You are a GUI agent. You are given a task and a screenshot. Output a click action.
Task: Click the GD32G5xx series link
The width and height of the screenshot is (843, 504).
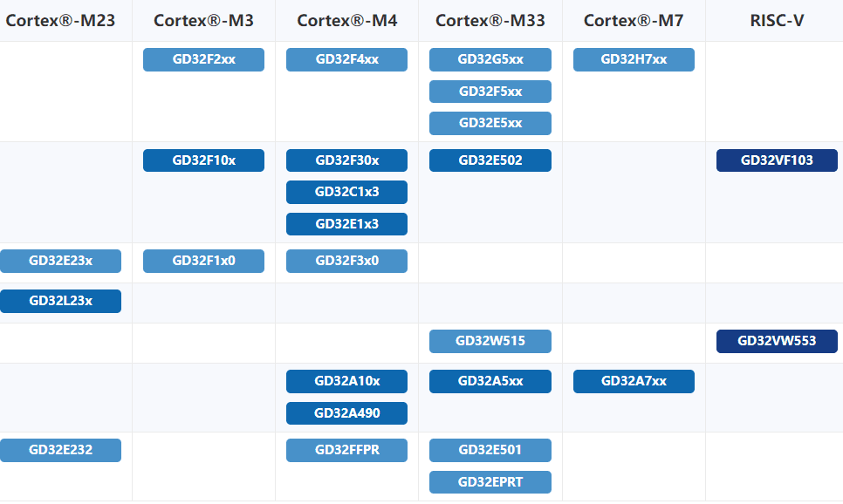click(x=490, y=60)
